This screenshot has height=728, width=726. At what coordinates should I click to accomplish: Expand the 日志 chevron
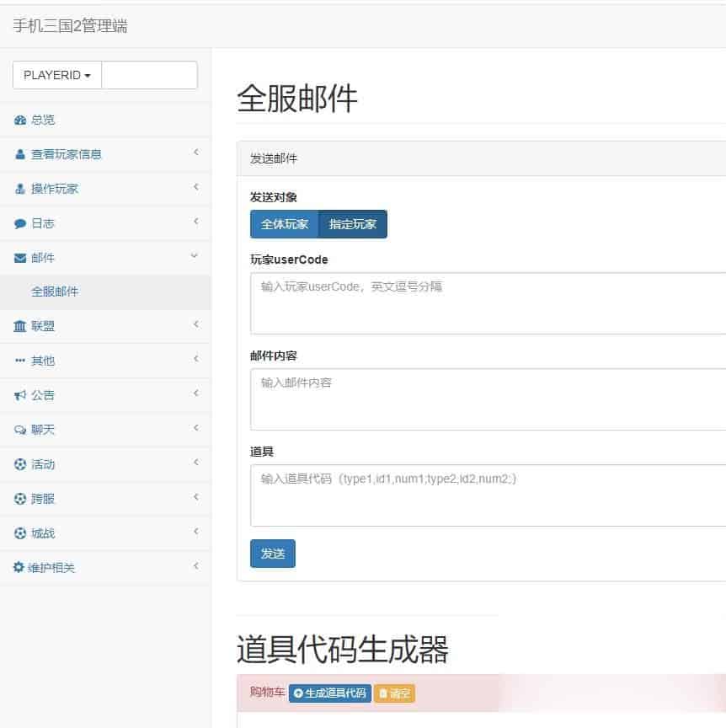196,221
